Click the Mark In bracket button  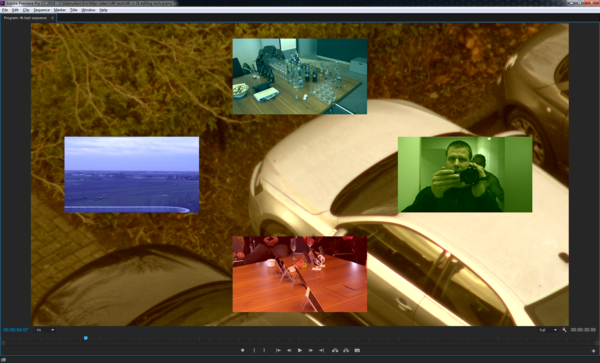tap(254, 350)
